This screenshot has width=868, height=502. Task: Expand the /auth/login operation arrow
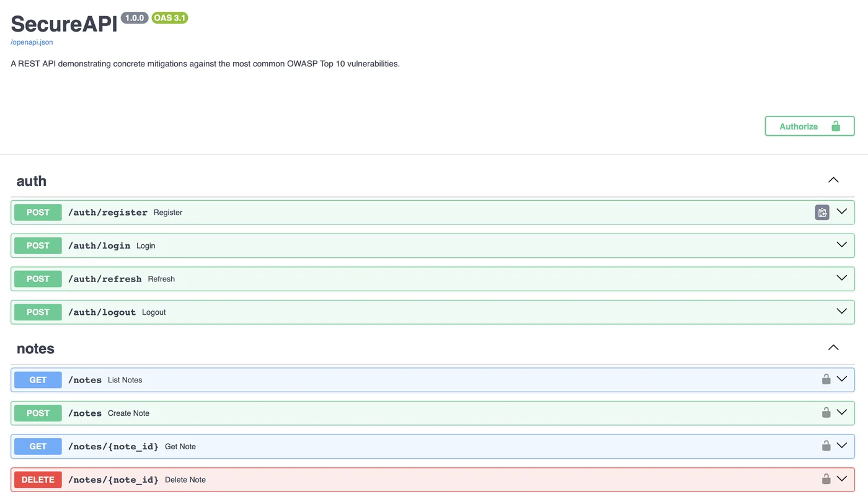[x=842, y=245]
